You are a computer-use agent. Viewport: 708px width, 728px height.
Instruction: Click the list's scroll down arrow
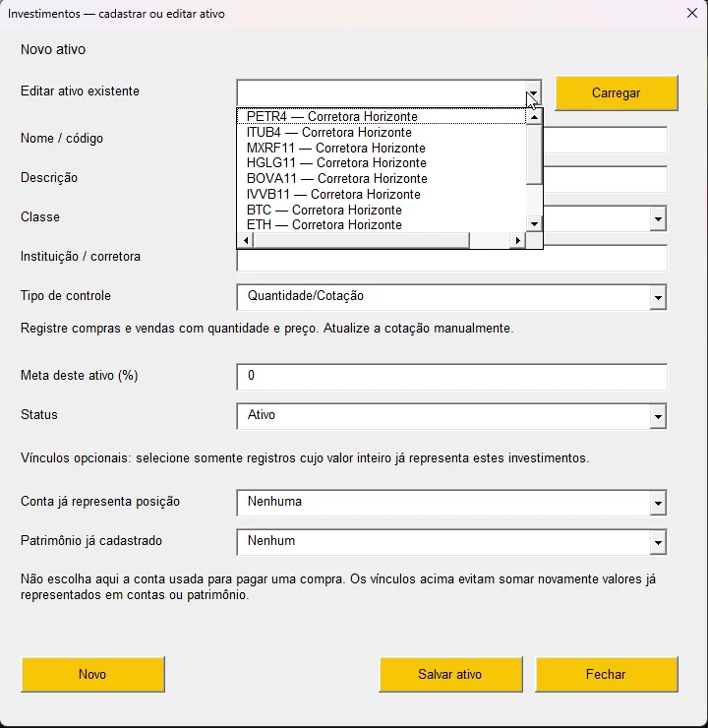(x=535, y=224)
